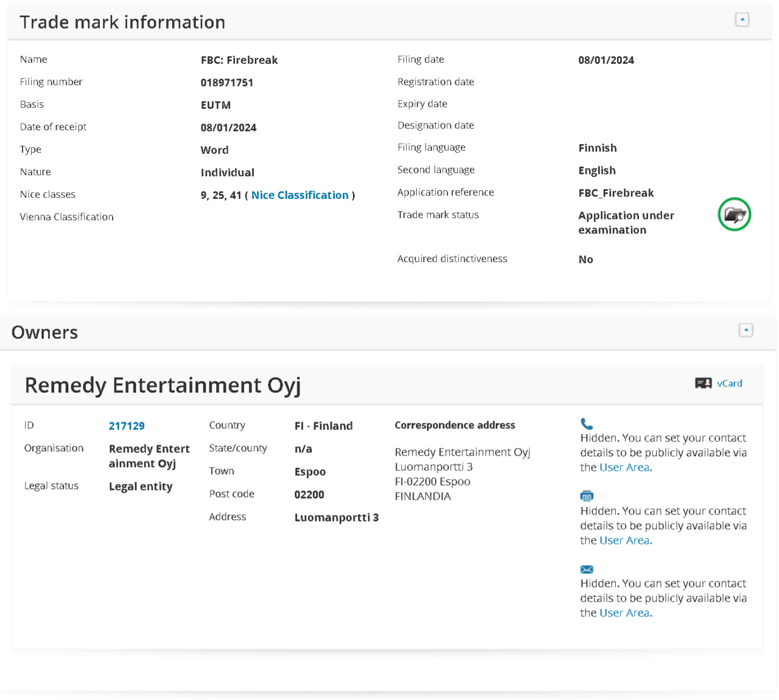
Task: Open owner ID 217129
Action: point(127,426)
